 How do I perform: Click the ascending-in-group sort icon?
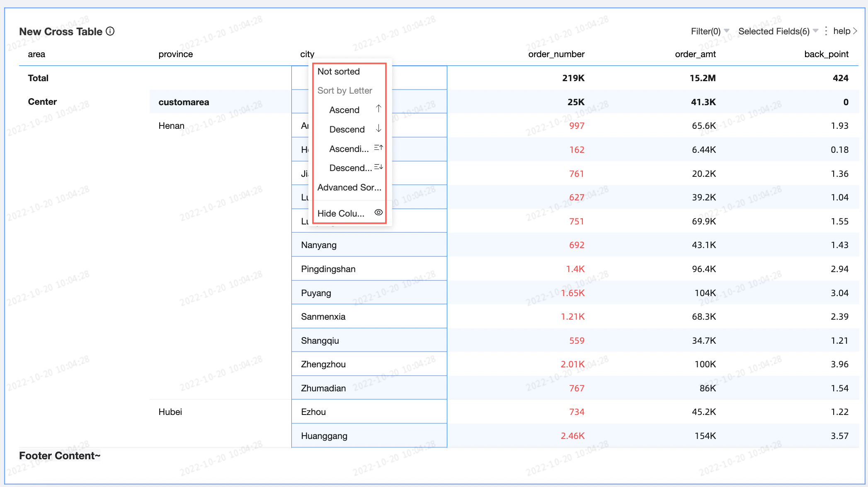point(378,148)
